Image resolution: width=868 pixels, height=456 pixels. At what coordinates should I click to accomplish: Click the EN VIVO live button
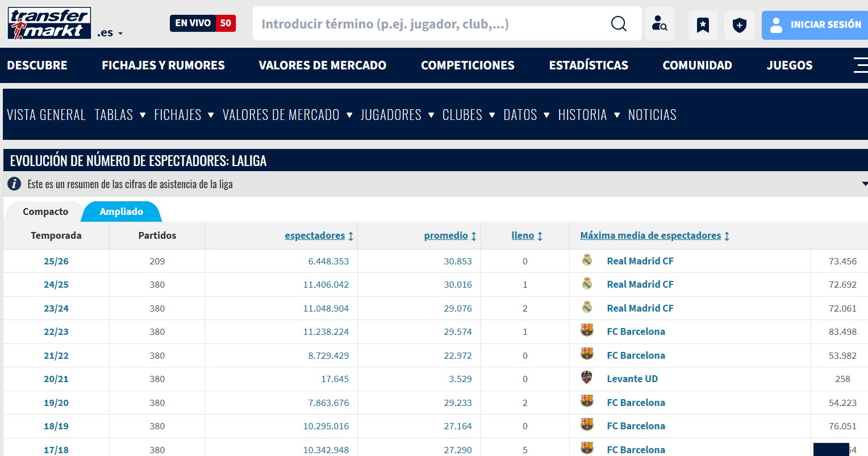[202, 23]
